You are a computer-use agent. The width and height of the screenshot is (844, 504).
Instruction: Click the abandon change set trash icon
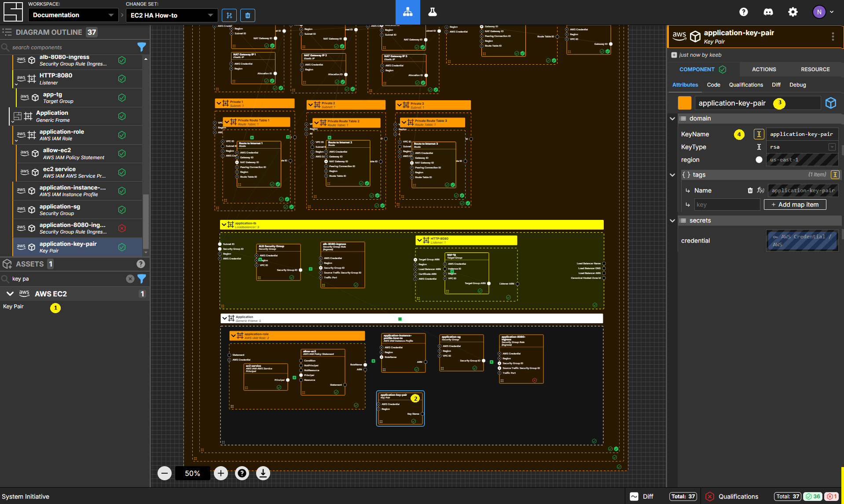click(248, 15)
